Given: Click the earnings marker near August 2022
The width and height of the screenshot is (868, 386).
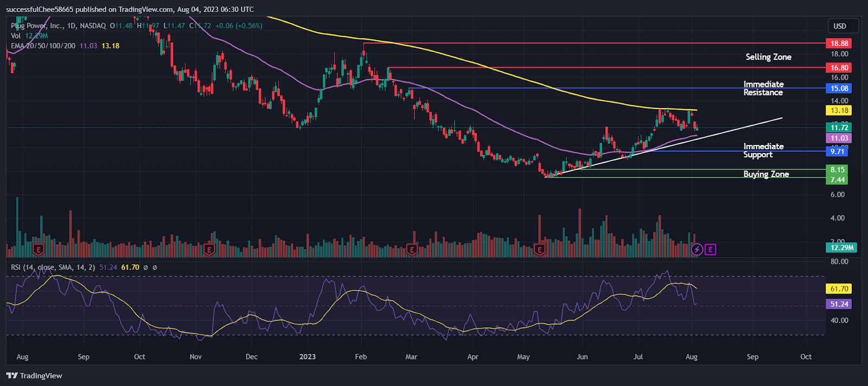Looking at the screenshot, I should click(38, 250).
